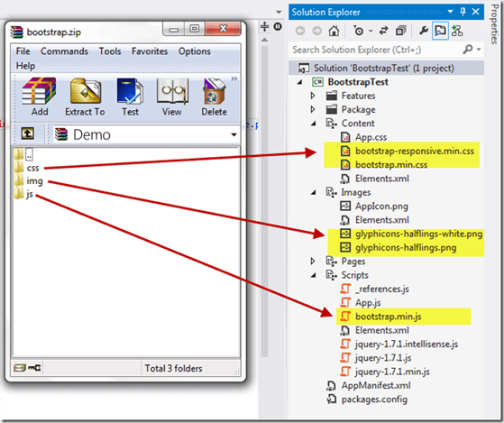Click the search magnifier icon in Solution Explorer
Screen dimensions: 504x423
[468, 50]
